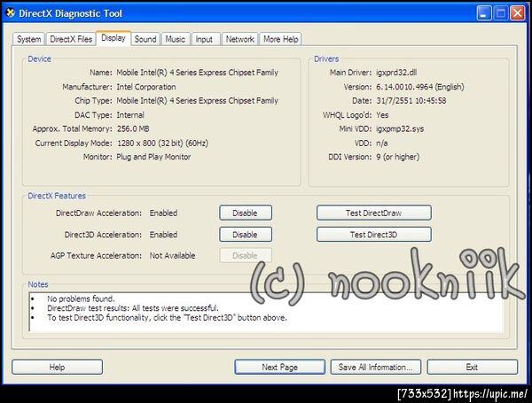Click the device name Mobile Intel(R) value
The image size is (532, 403).
(197, 73)
